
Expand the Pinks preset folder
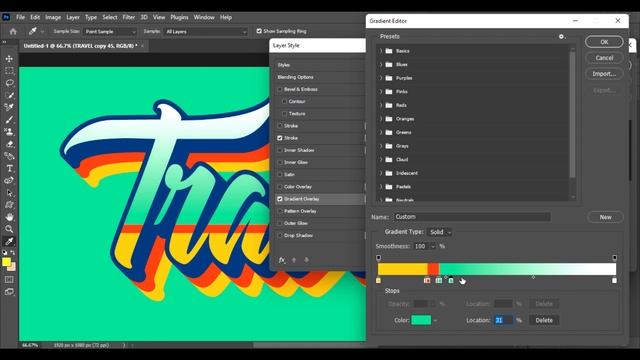pos(381,92)
